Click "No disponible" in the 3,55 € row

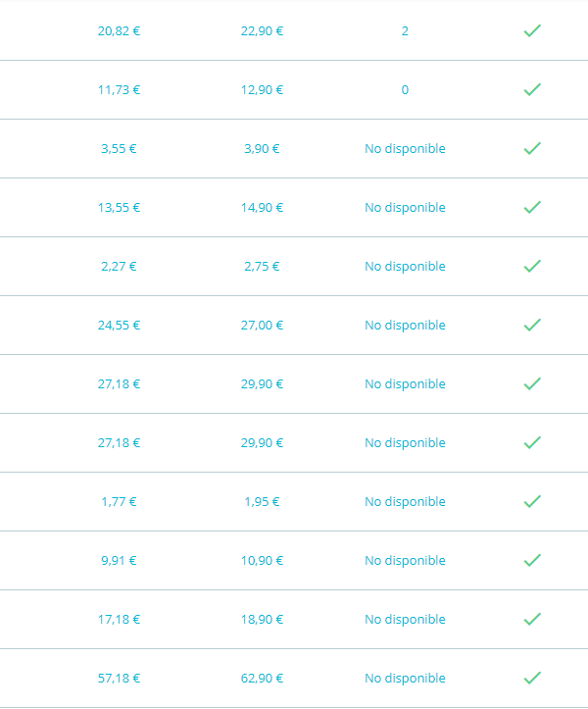(405, 148)
